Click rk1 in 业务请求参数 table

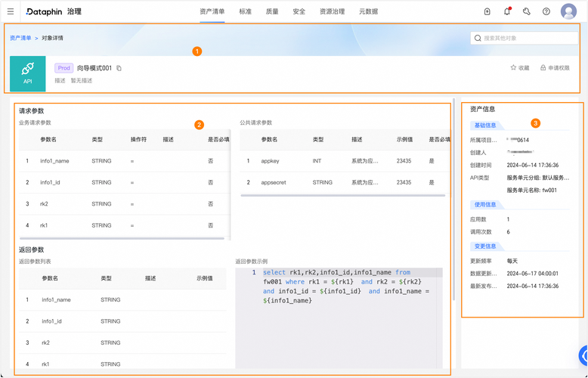[x=44, y=225]
